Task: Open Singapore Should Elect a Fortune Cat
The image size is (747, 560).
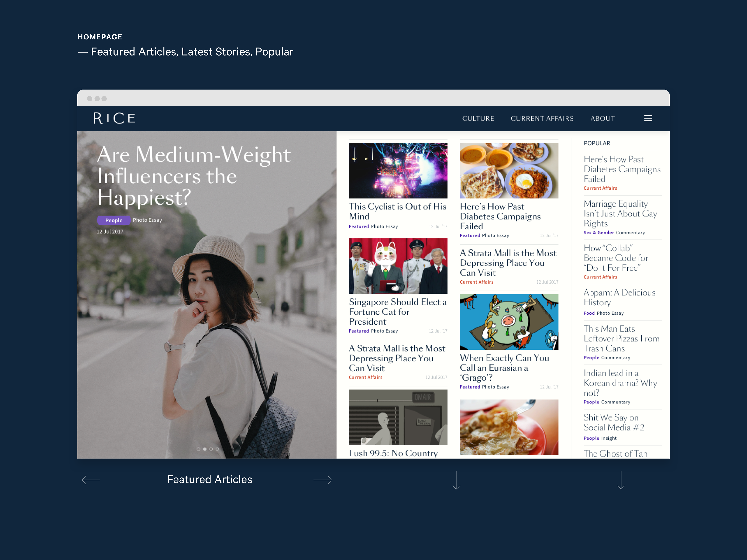Action: click(x=397, y=311)
